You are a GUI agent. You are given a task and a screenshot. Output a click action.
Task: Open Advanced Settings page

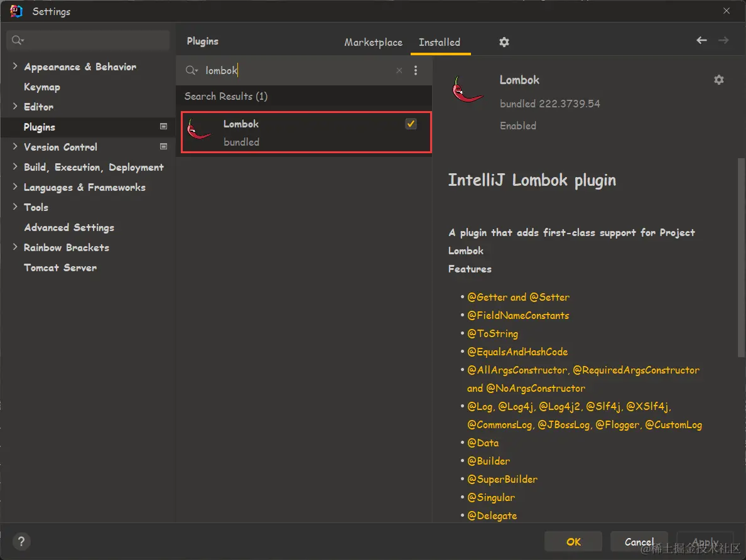click(69, 227)
